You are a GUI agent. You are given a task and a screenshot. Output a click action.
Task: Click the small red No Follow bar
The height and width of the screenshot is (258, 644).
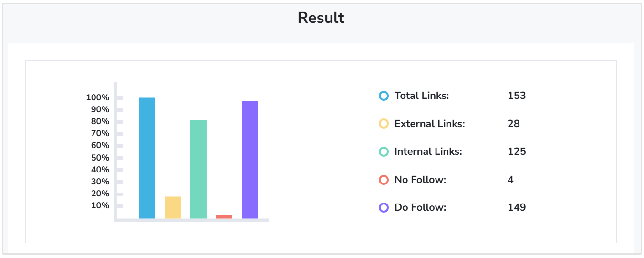point(224,217)
